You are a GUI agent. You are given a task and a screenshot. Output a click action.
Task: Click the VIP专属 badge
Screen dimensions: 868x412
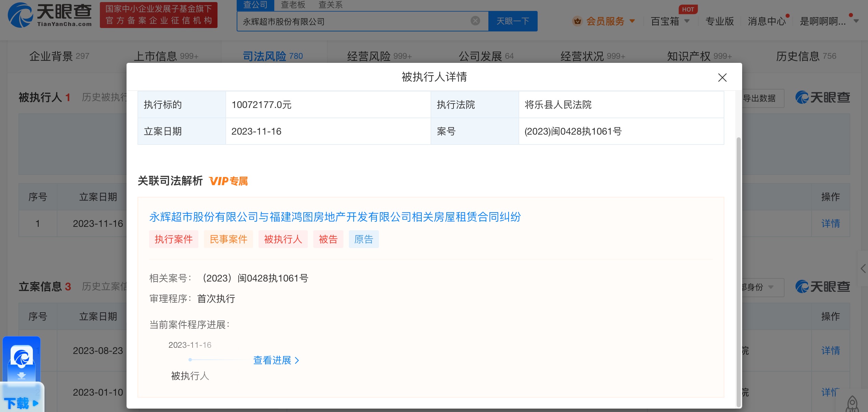point(228,181)
